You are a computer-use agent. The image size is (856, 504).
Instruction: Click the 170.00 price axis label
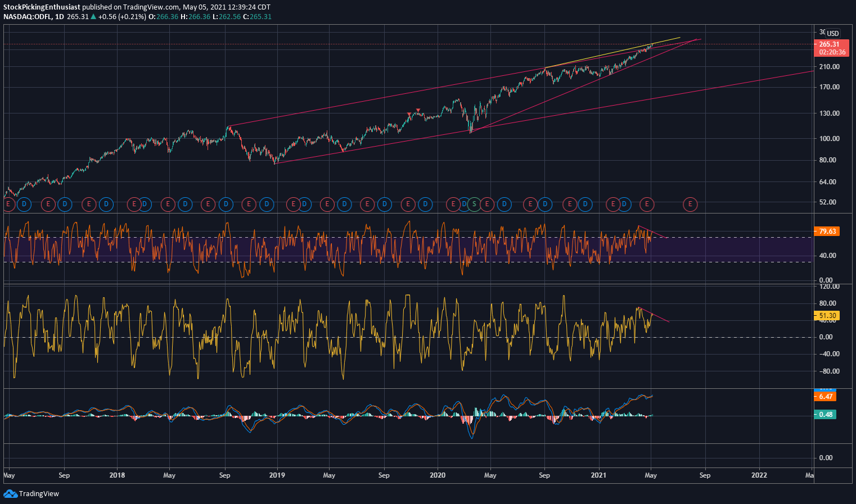click(830, 87)
